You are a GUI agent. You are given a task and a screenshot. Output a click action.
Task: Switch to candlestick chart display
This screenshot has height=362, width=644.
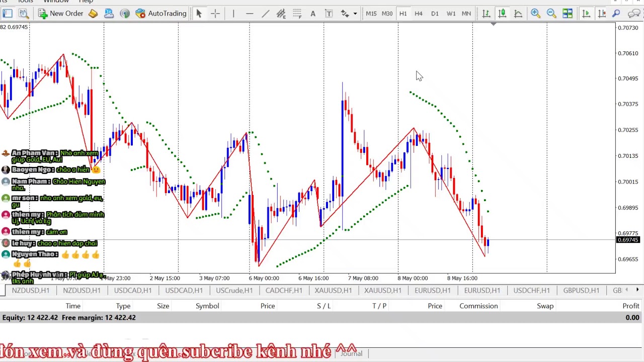pos(502,14)
